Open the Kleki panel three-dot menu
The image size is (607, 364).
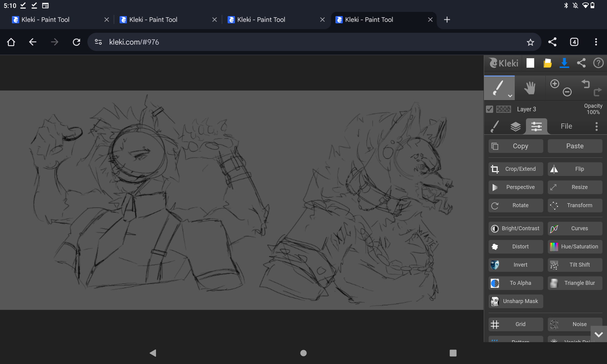(596, 126)
